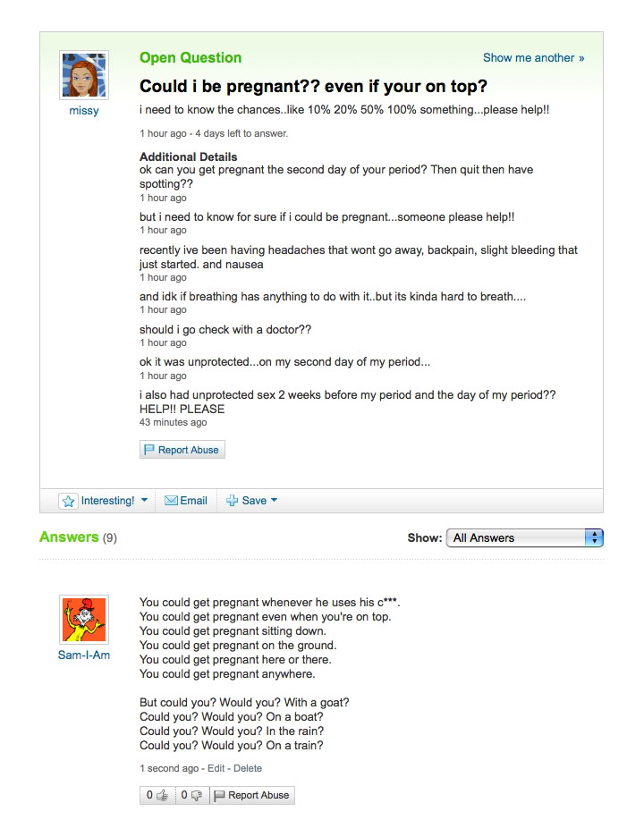
Task: Click the star icon beside Interesting
Action: pos(69,501)
